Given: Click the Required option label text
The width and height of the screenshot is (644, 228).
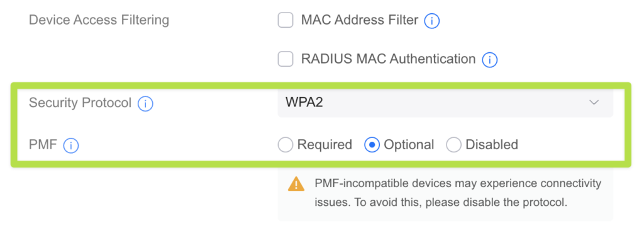Looking at the screenshot, I should coord(325,145).
